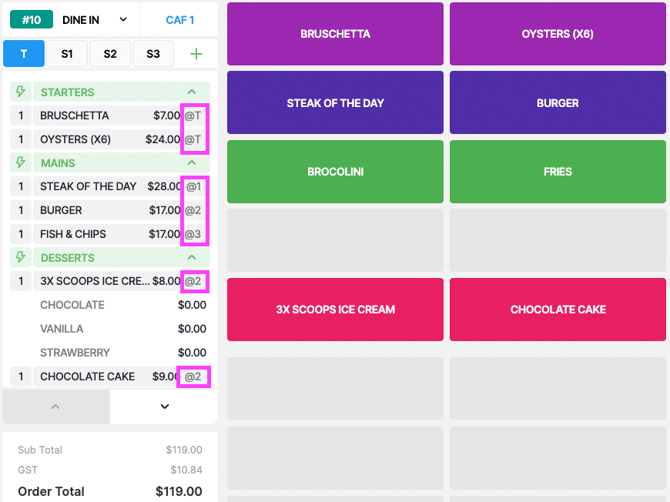The height and width of the screenshot is (502, 670).
Task: Open the DINE IN order type dropdown
Action: pyautogui.click(x=95, y=20)
